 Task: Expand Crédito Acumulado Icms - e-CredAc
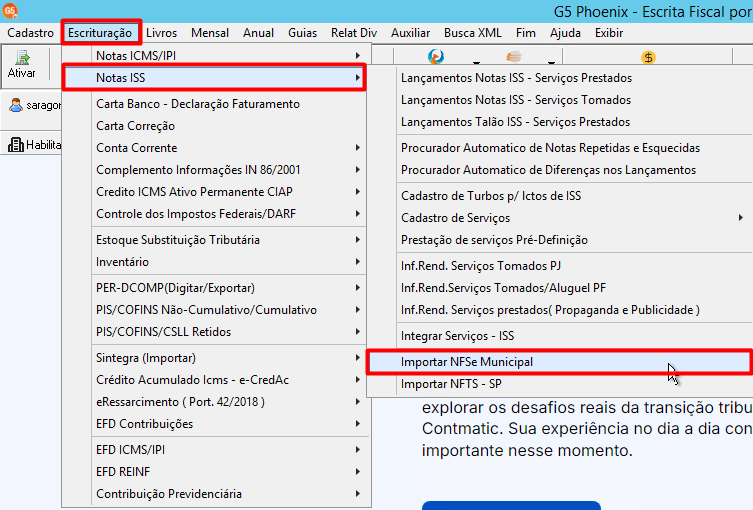214,380
